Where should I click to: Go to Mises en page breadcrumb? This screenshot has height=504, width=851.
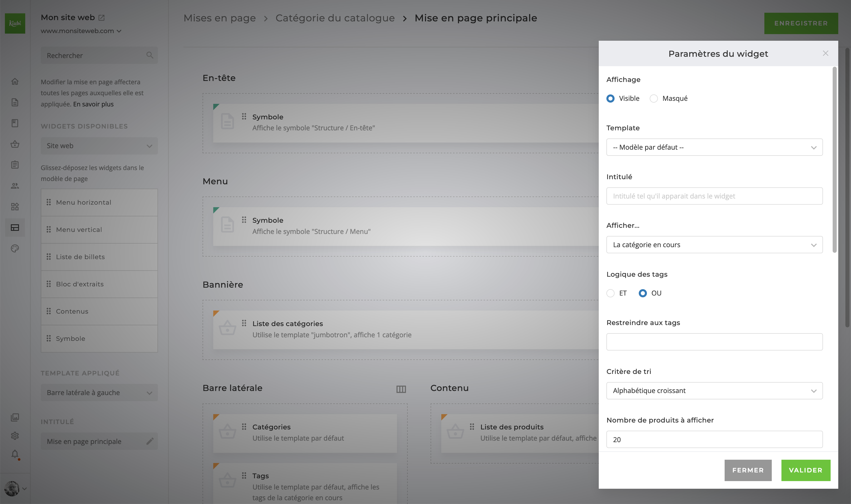tap(220, 18)
